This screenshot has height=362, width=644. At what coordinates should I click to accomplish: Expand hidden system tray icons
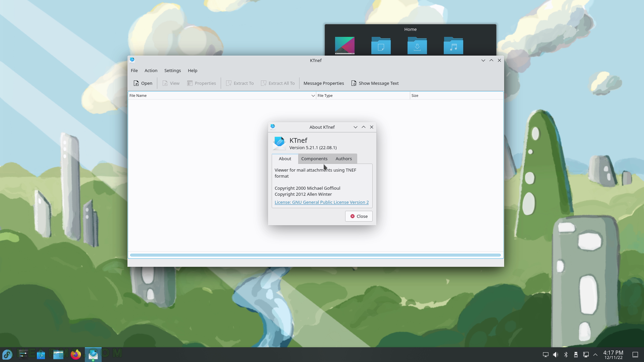pyautogui.click(x=595, y=355)
